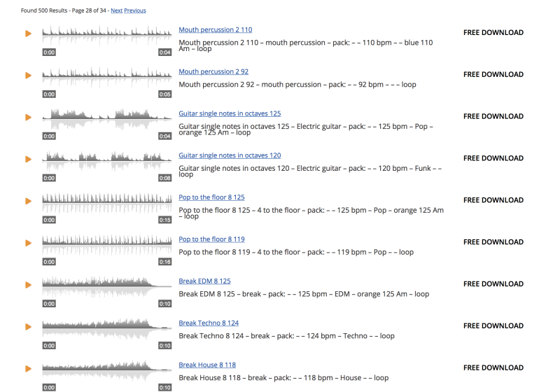Seek within the Break House 8 118 waveform
Image resolution: width=560 pixels, height=392 pixels.
pyautogui.click(x=106, y=369)
